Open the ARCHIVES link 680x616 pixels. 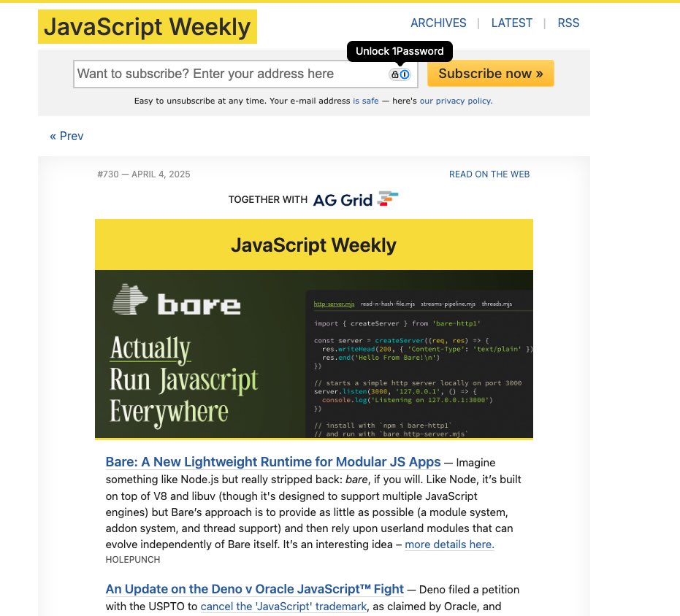tap(438, 23)
